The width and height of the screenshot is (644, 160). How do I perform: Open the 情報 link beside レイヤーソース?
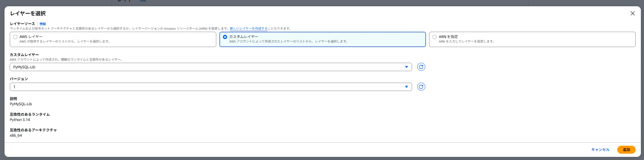(x=42, y=24)
